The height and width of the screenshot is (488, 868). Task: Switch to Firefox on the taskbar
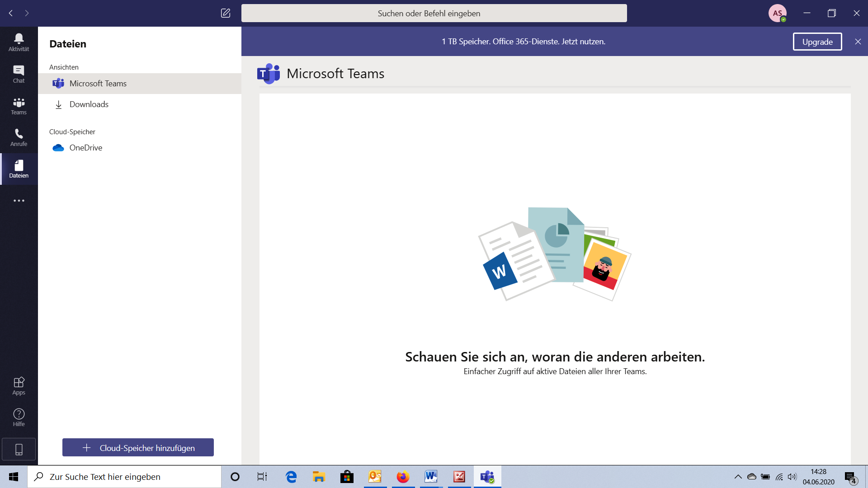click(403, 477)
